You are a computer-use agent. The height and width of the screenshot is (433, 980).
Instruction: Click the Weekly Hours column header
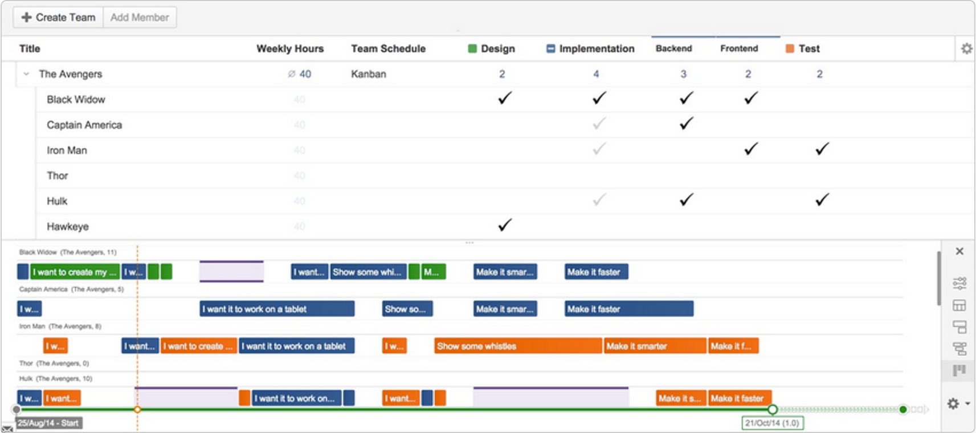(x=290, y=48)
